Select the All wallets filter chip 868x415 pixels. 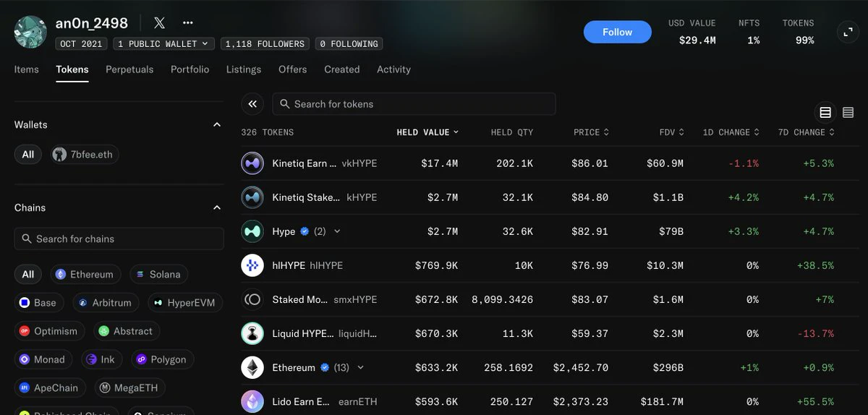(28, 154)
